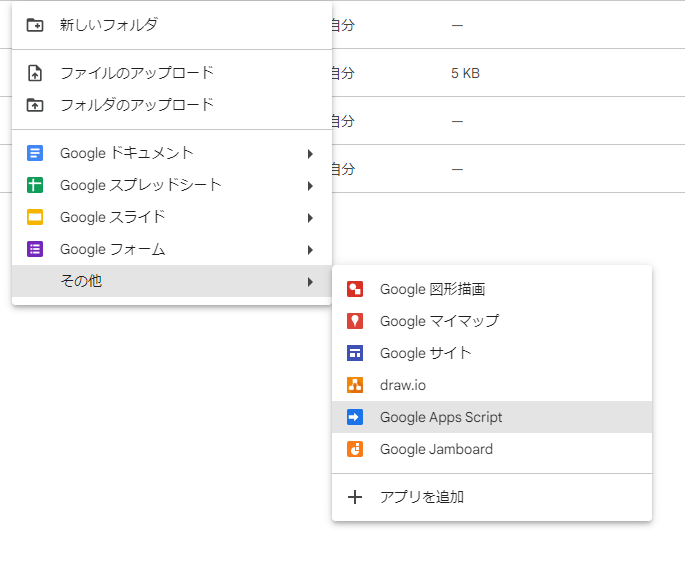Viewport: 685px width, 568px height.
Task: Click the red Google Drawings icon
Action: [x=355, y=289]
